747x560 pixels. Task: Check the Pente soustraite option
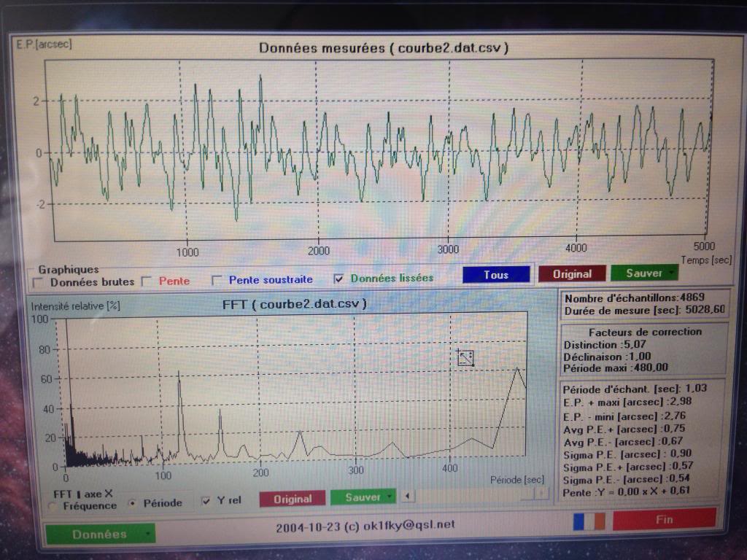tap(217, 280)
